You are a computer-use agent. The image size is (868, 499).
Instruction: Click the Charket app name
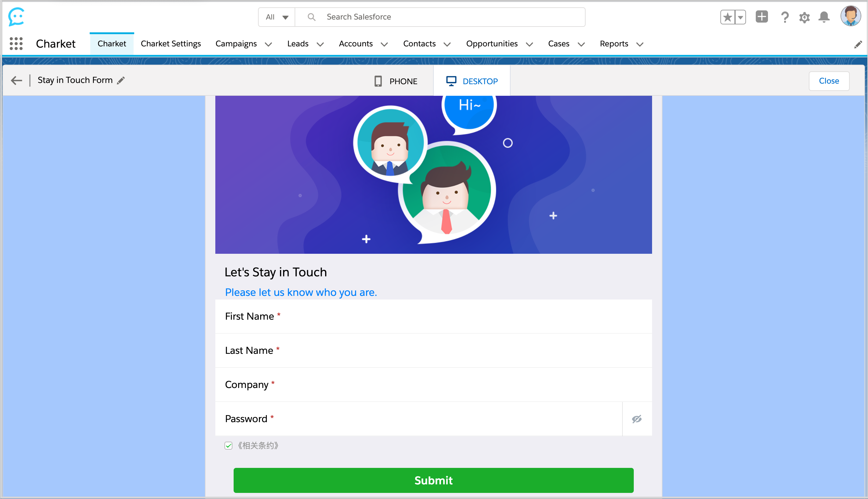(56, 44)
